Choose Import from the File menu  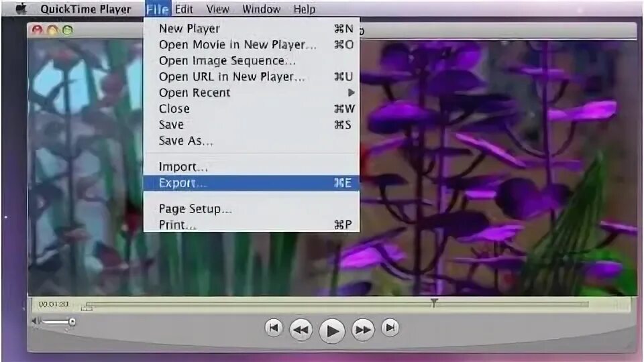tap(252, 167)
